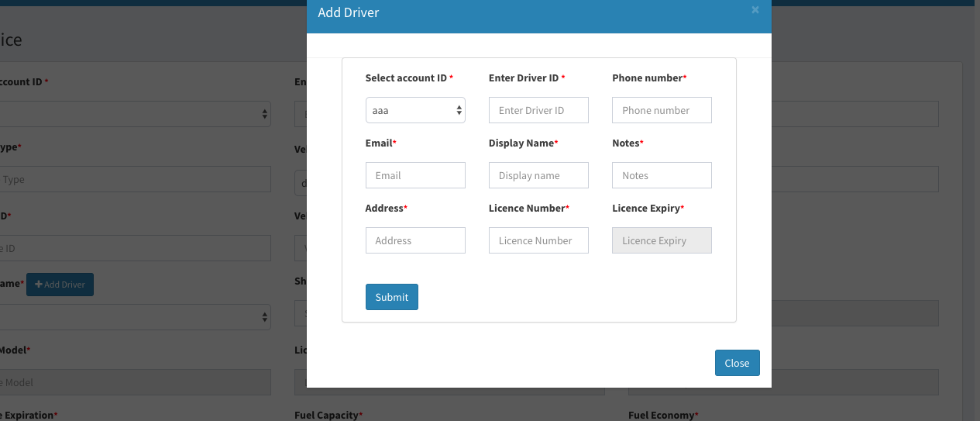Viewport: 980px width, 421px height.
Task: Open the Select account ID dropdown showing aaa
Action: click(x=415, y=110)
